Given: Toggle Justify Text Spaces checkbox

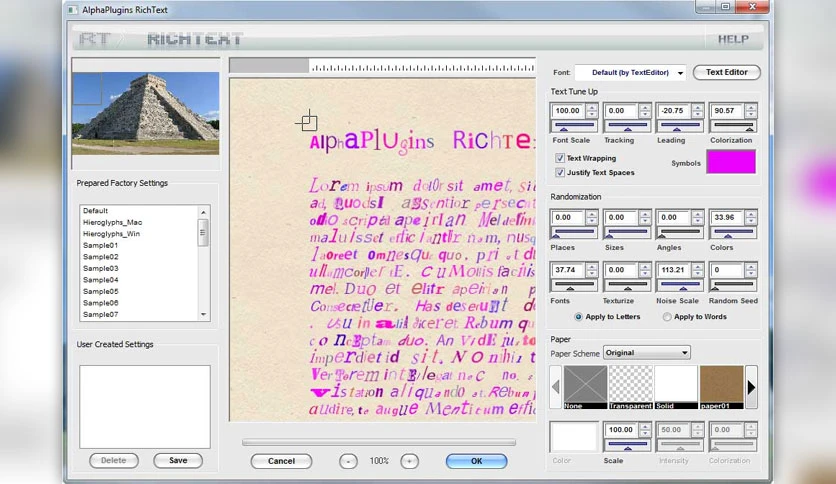Looking at the screenshot, I should pos(560,172).
